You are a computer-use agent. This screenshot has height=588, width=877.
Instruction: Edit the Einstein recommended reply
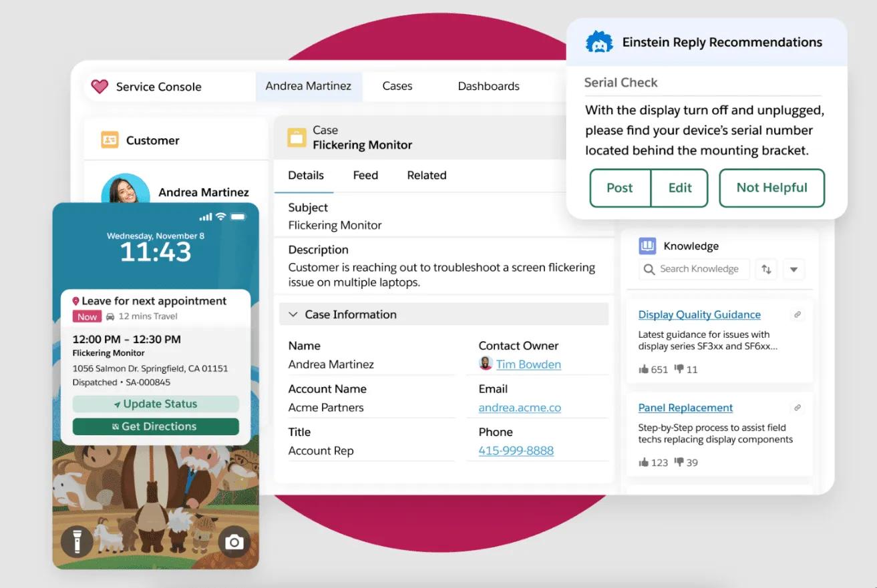[x=680, y=188]
